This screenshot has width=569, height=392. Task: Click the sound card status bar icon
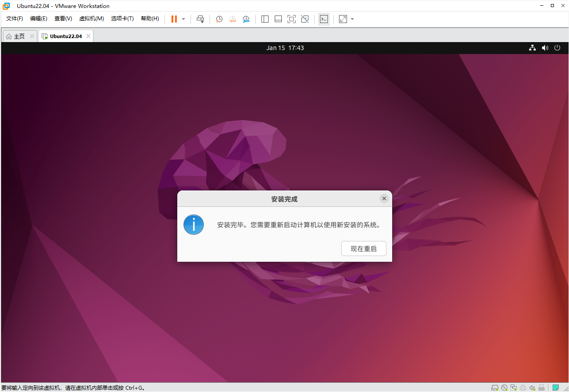pyautogui.click(x=532, y=388)
